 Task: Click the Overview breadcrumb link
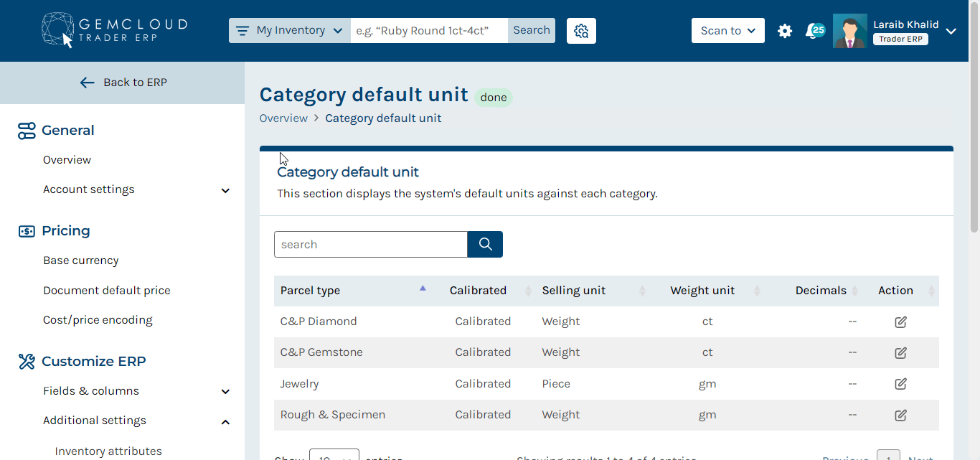[283, 118]
